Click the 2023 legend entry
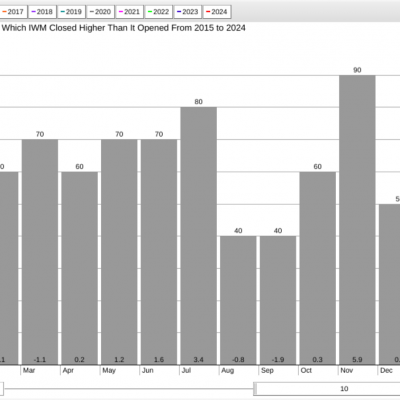This screenshot has height=400, width=400. click(188, 12)
